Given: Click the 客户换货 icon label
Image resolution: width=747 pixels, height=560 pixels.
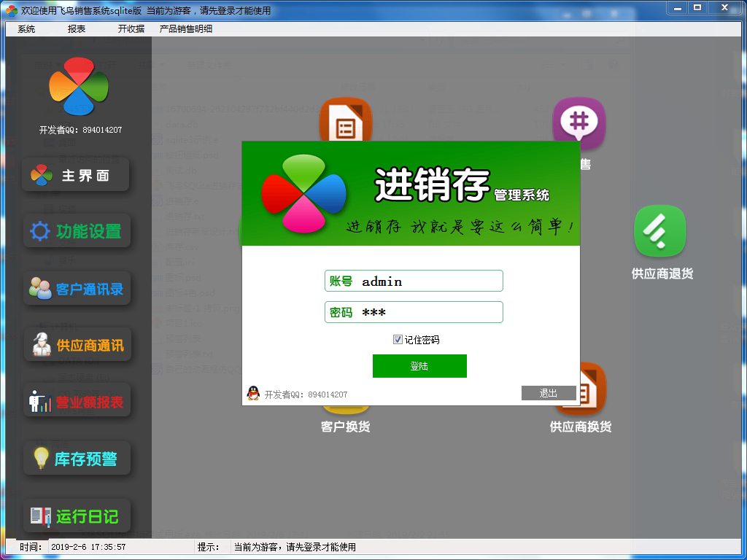Looking at the screenshot, I should click(x=345, y=426).
